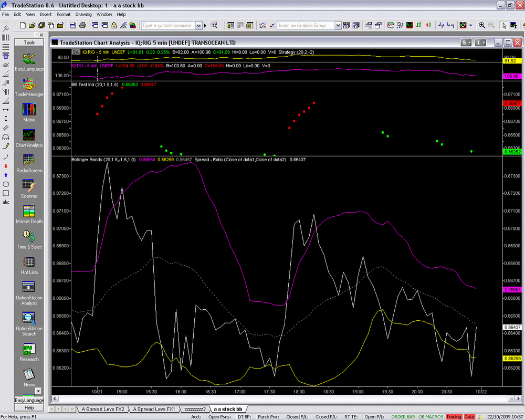Viewport: 525px width, 420px height.
Task: Launch RadarScreen from the Tools panel
Action: pyautogui.click(x=29, y=163)
